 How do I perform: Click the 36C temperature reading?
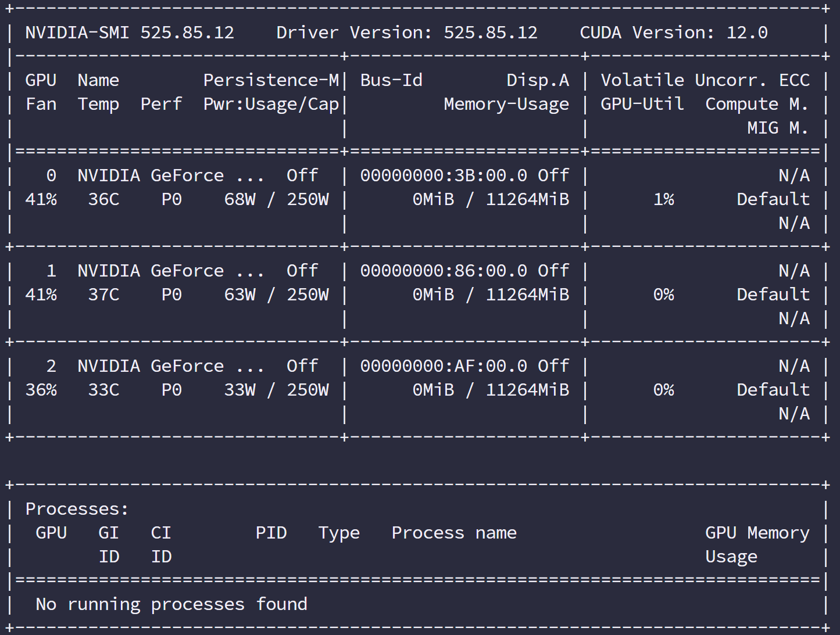point(103,199)
